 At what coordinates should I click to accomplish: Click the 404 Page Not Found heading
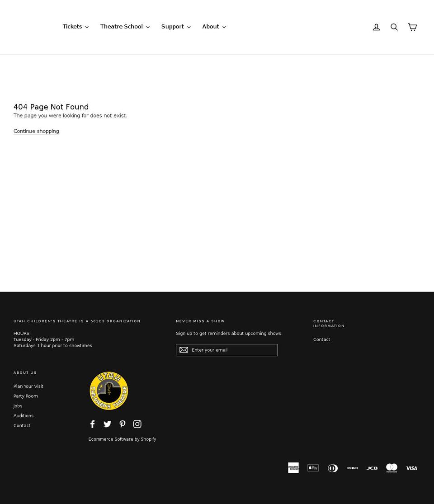coord(51,107)
